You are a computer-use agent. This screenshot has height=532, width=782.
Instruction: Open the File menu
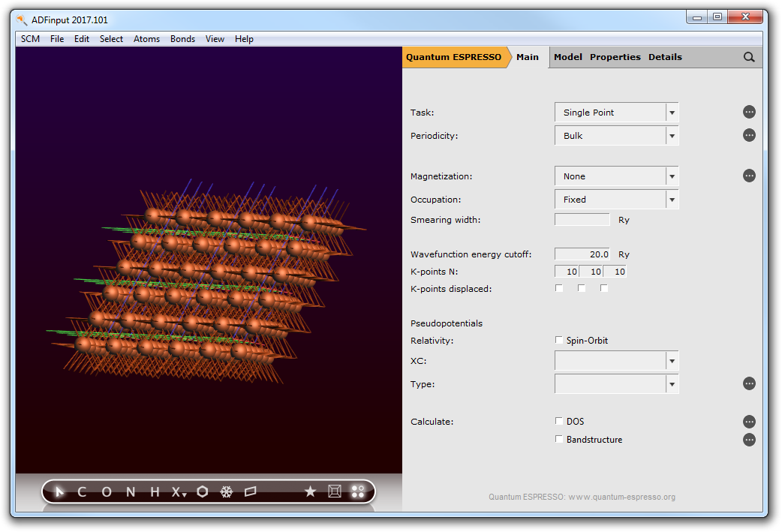57,39
